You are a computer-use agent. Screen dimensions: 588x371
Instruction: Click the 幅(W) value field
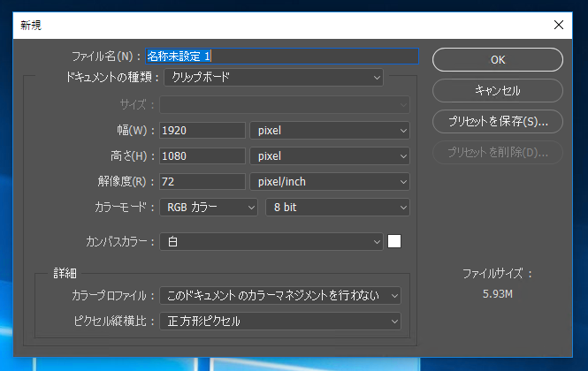point(202,131)
